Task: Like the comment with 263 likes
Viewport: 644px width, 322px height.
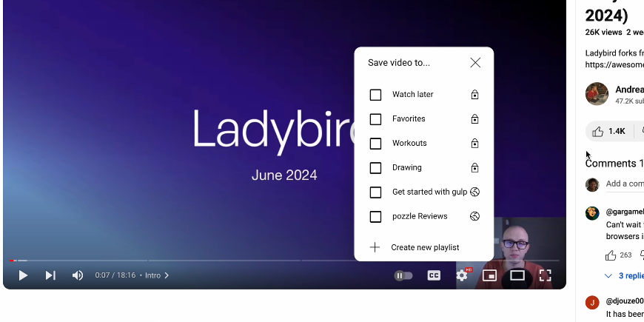Action: pyautogui.click(x=611, y=255)
